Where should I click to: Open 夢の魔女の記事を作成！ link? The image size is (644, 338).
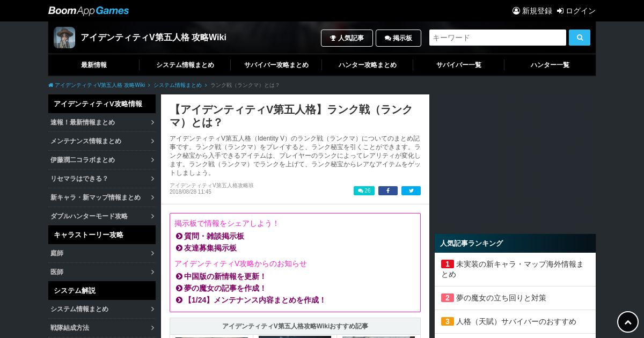225,289
